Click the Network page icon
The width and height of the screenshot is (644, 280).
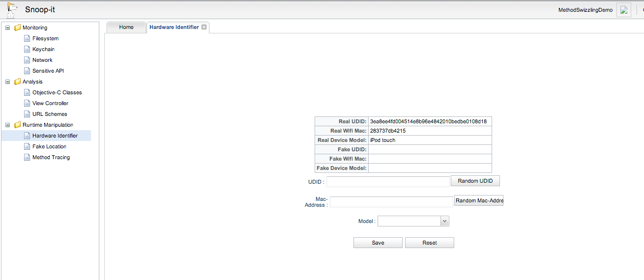28,60
